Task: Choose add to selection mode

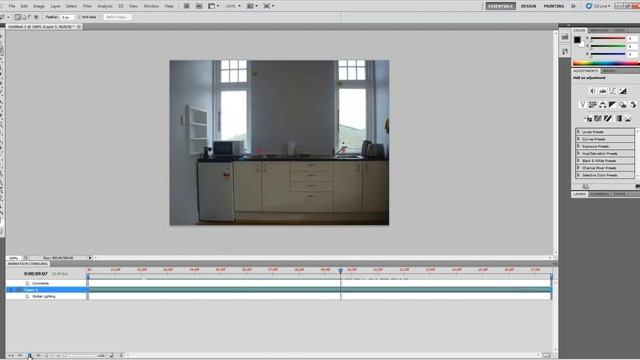Action: coord(24,17)
